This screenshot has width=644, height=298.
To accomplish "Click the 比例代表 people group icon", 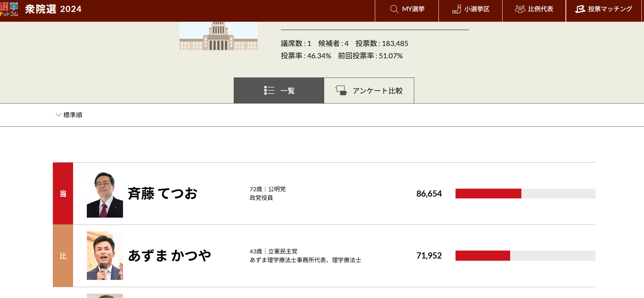I will pyautogui.click(x=520, y=9).
